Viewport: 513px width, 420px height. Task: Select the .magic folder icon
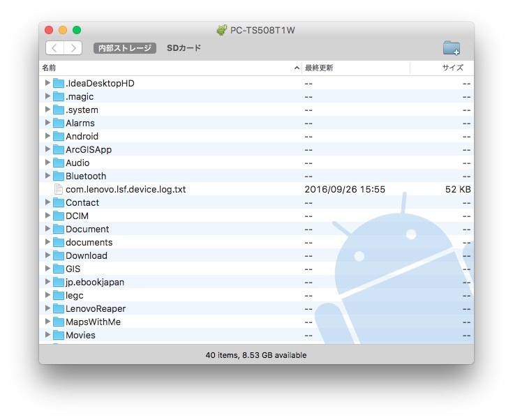[x=59, y=96]
